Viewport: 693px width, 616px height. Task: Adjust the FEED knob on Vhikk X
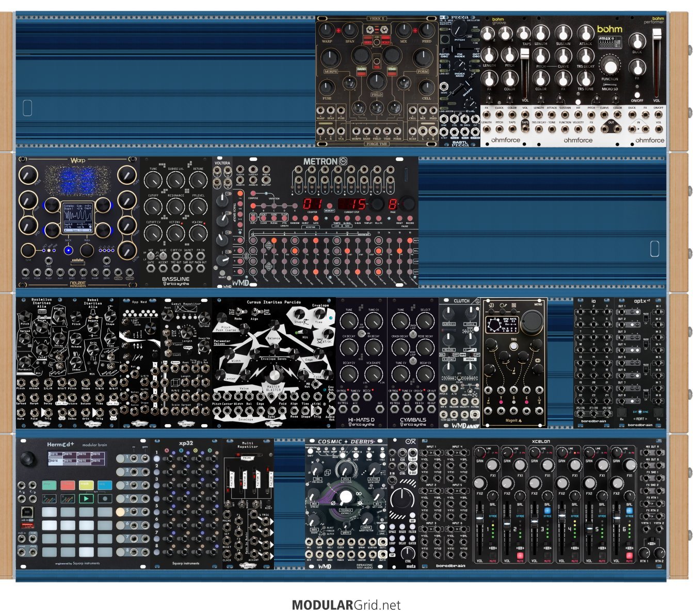[x=427, y=30]
